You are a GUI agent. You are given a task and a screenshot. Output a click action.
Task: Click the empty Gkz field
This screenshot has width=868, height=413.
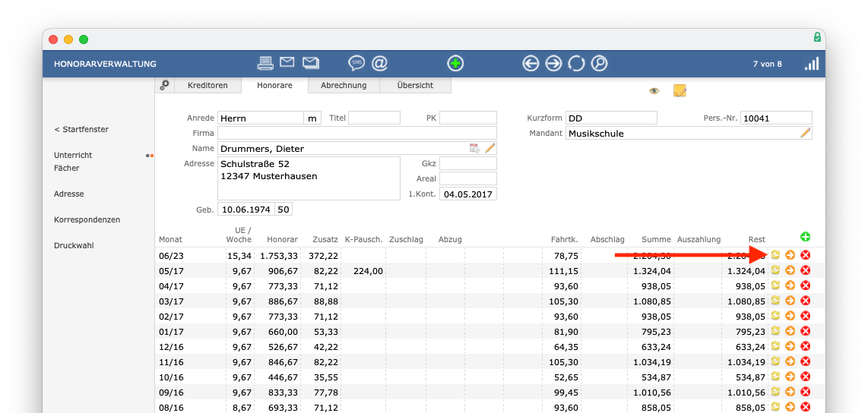467,163
